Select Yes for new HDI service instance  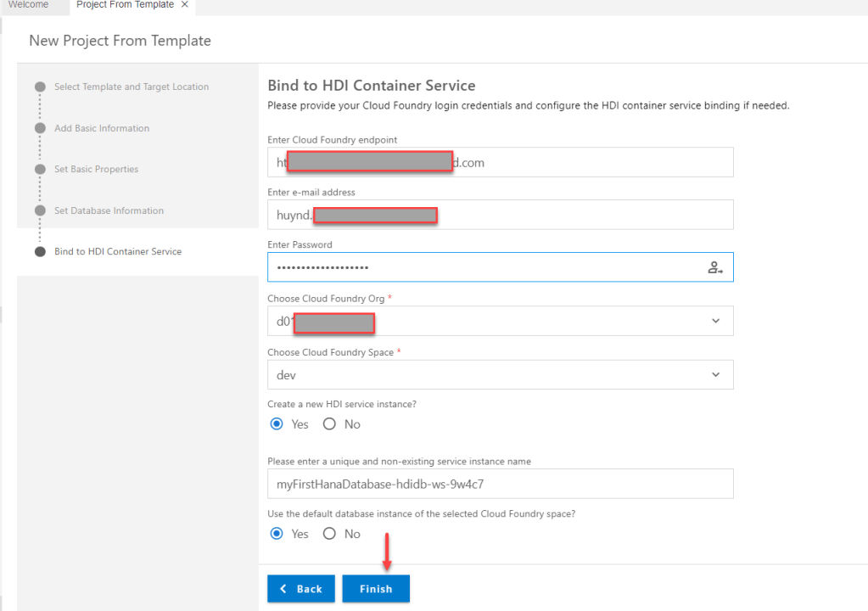point(276,424)
